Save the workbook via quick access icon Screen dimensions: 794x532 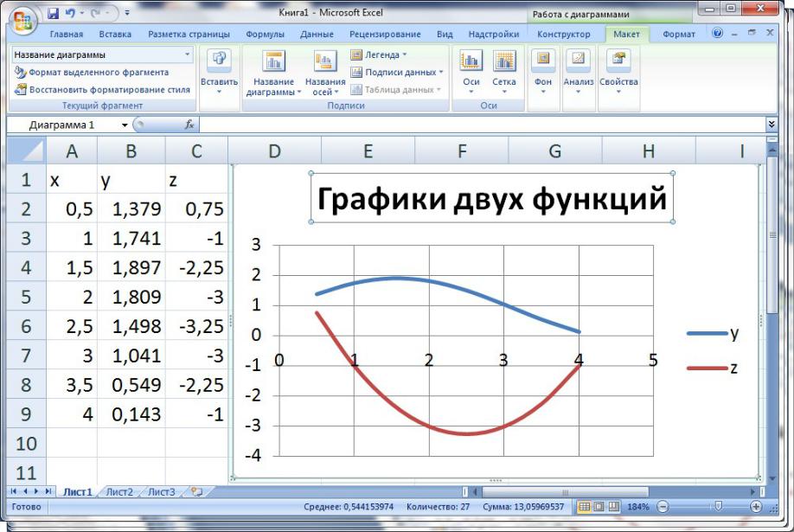(53, 14)
